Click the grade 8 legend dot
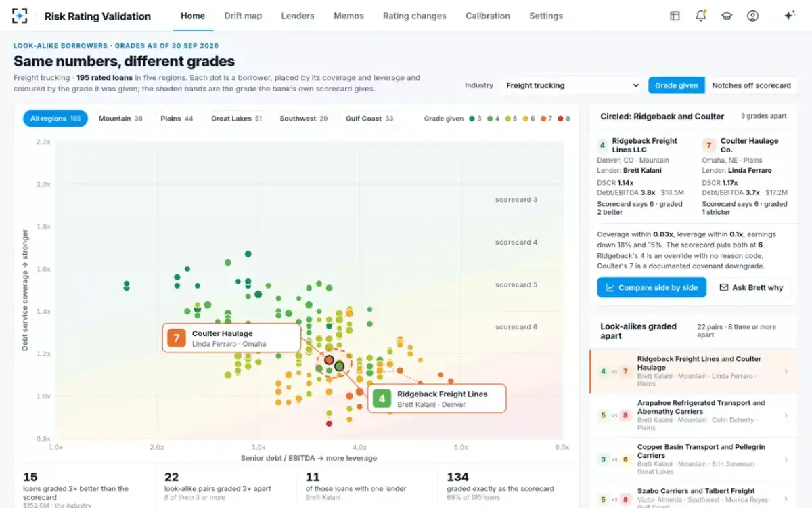 pyautogui.click(x=560, y=119)
